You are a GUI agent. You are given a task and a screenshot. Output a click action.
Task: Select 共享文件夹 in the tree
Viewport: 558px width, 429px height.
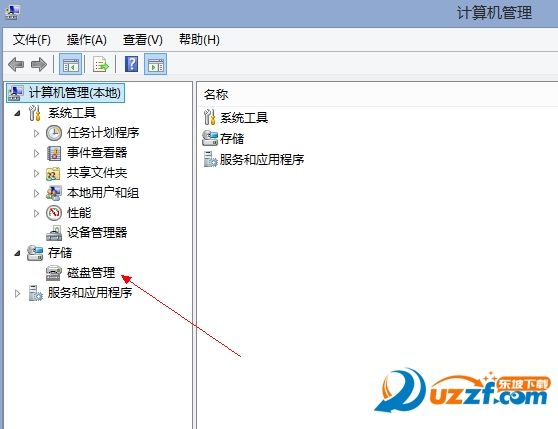click(97, 173)
